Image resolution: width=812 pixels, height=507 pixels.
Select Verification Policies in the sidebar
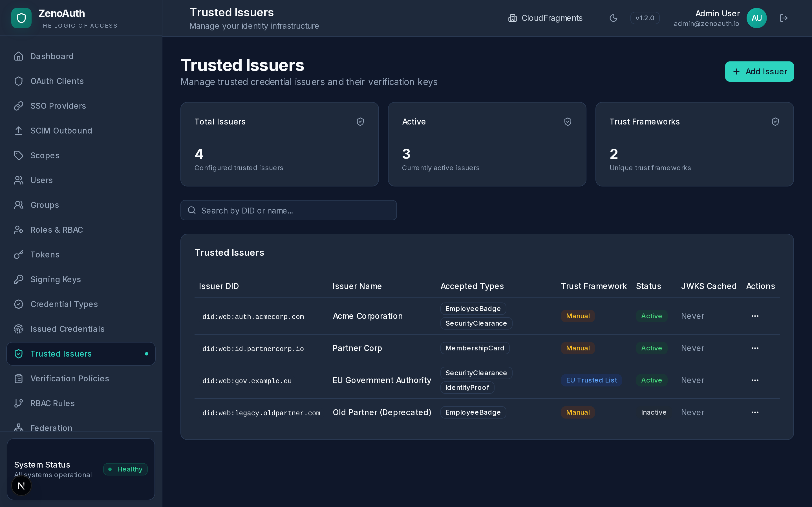[69, 378]
